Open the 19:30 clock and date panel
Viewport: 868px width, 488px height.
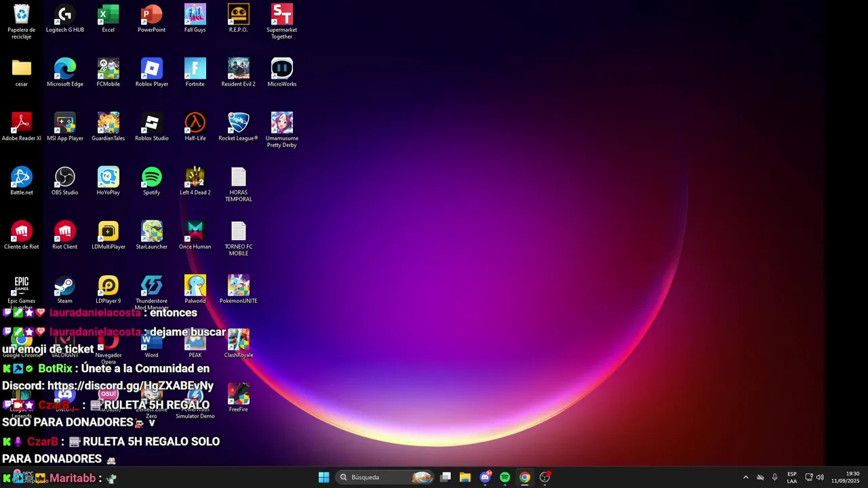(x=846, y=477)
